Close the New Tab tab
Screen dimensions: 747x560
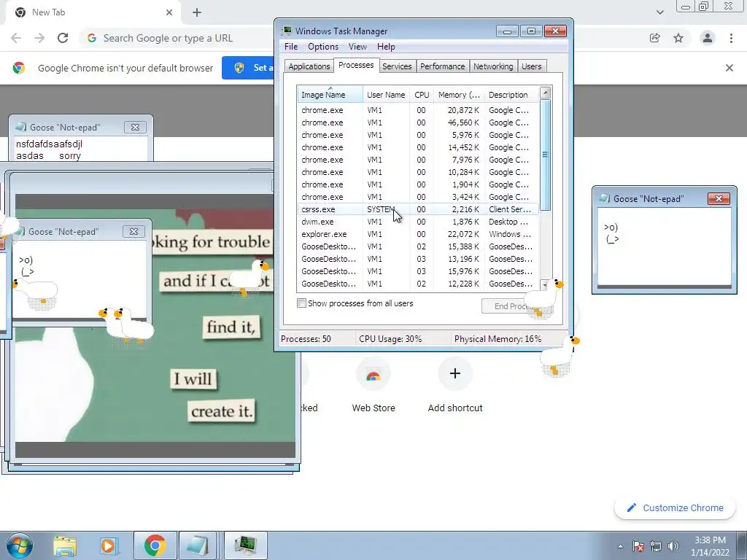coord(169,12)
